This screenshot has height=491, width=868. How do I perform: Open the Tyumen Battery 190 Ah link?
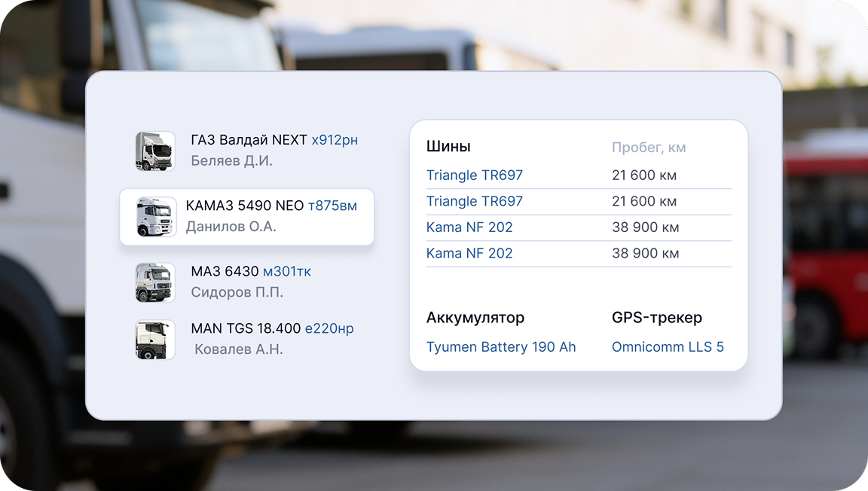click(501, 347)
